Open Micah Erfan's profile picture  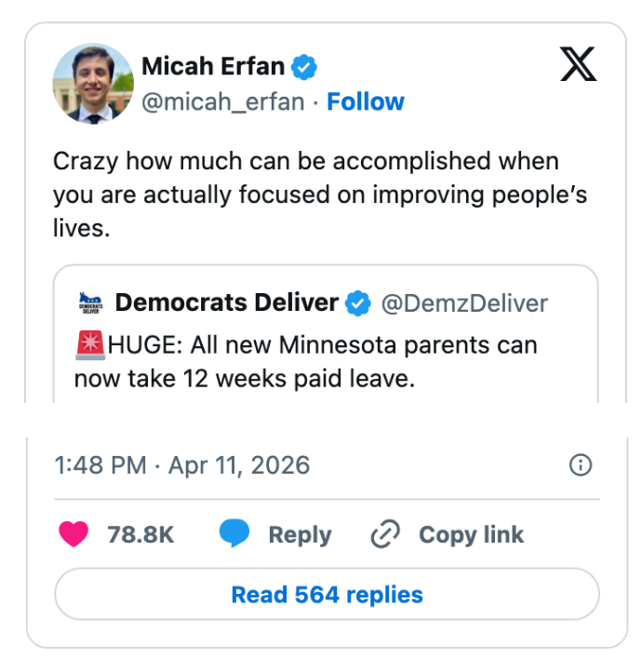[93, 84]
